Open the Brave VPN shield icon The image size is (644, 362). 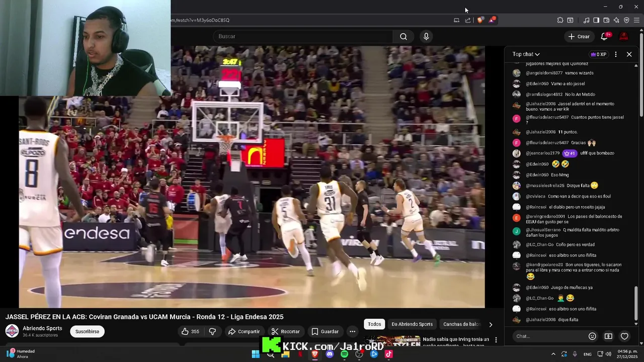626,20
